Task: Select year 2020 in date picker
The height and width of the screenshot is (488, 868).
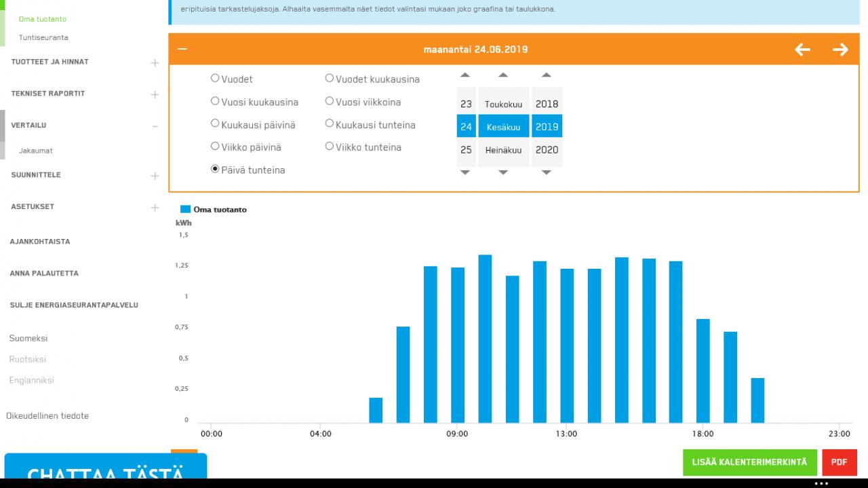Action: [547, 150]
